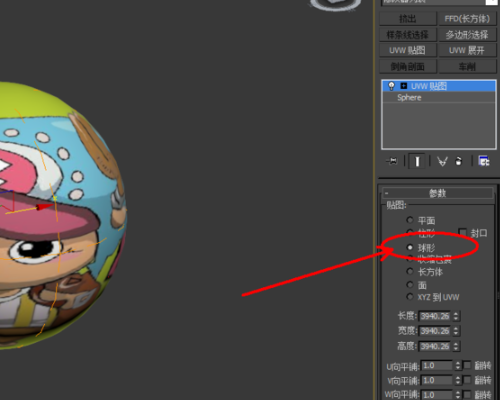500x400 pixels.
Task: Click the pin stack icon
Action: [392, 162]
